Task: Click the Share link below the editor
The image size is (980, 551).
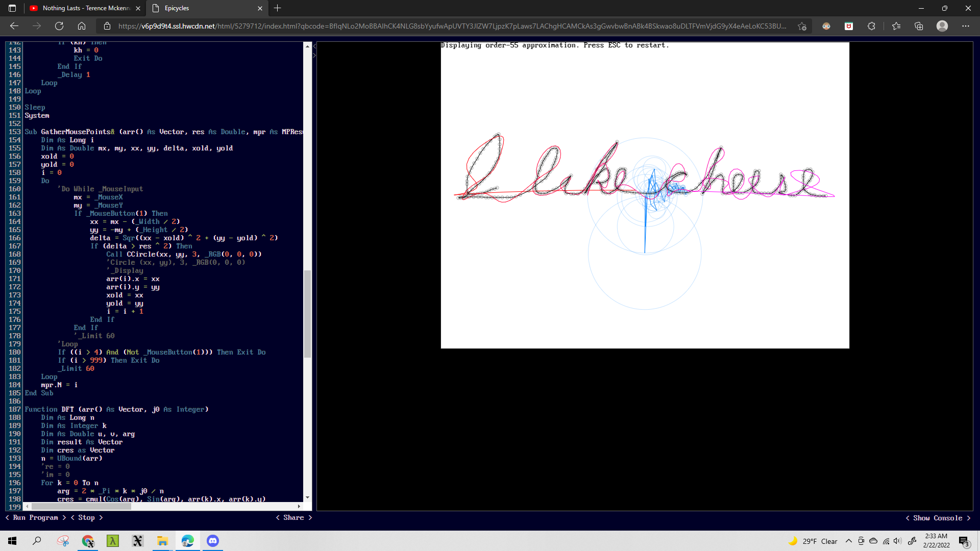Action: 293,517
